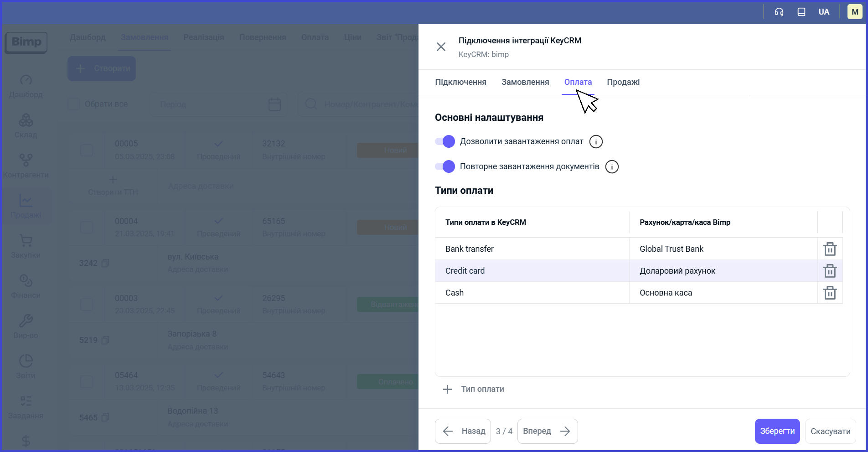Switch language via UA selector
The image size is (868, 452).
click(x=824, y=12)
